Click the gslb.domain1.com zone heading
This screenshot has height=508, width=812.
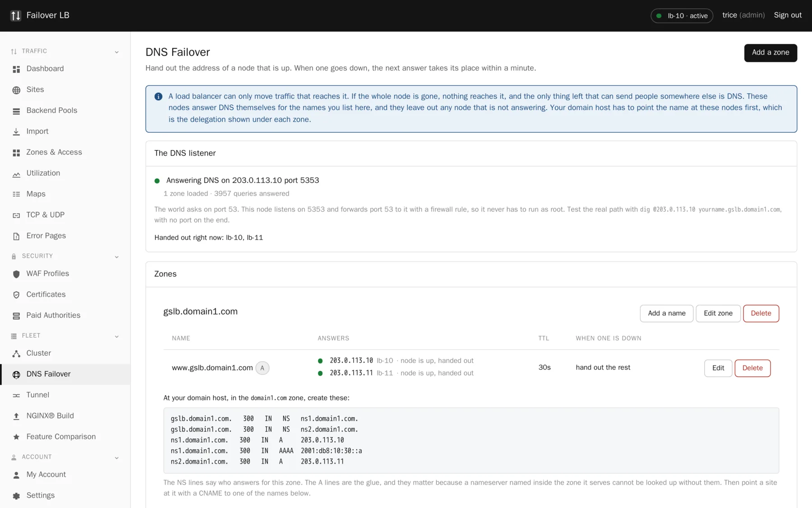200,312
